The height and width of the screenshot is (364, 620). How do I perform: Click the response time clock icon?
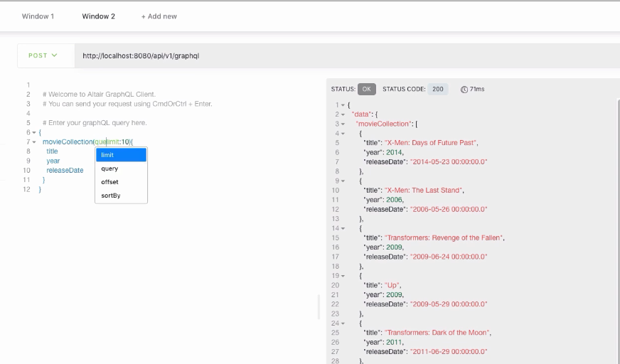click(464, 90)
